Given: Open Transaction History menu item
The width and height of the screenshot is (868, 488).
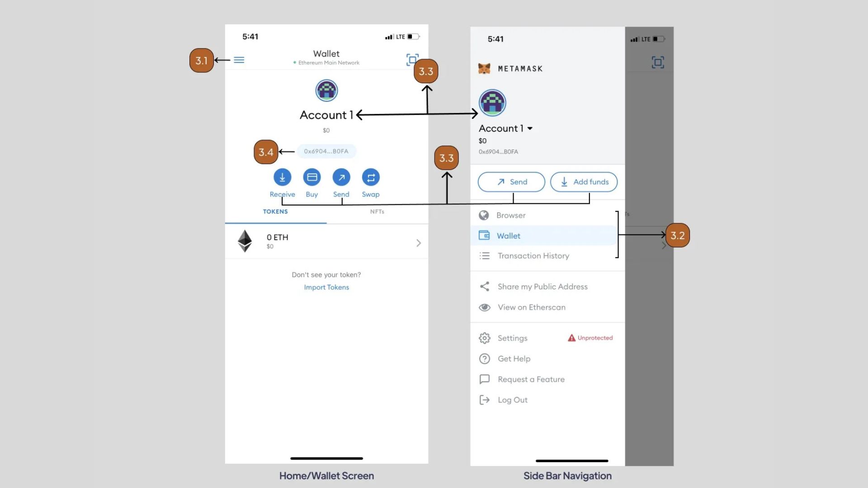Looking at the screenshot, I should tap(533, 256).
